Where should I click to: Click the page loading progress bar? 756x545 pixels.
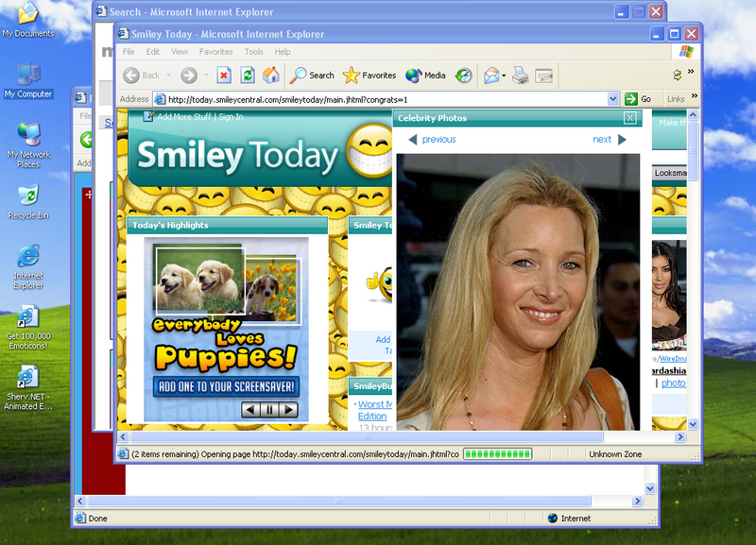click(x=498, y=454)
